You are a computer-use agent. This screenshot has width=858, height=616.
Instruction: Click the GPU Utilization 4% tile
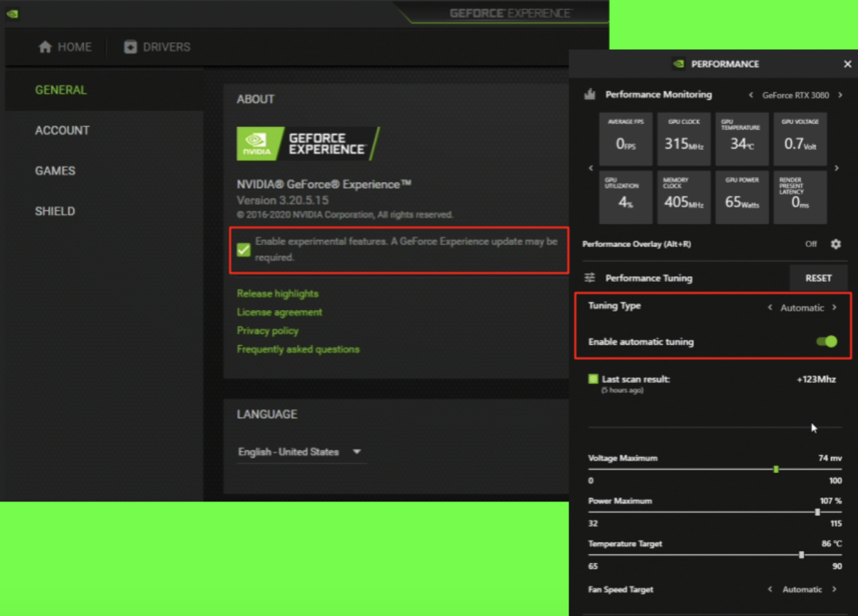625,197
